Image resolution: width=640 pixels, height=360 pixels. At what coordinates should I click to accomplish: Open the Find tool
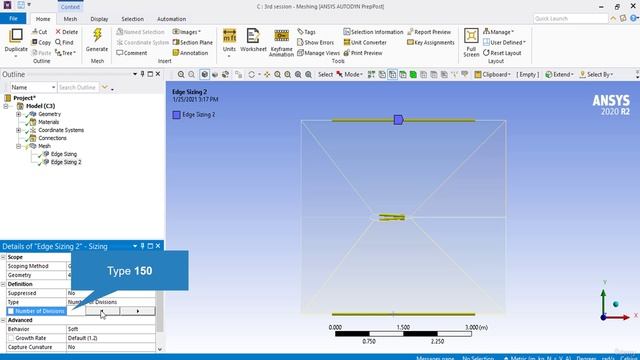tap(64, 42)
